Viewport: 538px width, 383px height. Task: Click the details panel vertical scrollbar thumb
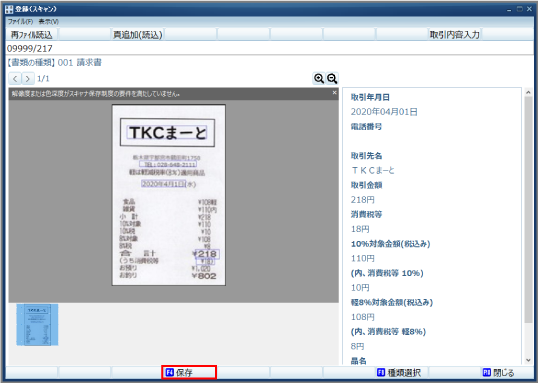click(x=528, y=209)
